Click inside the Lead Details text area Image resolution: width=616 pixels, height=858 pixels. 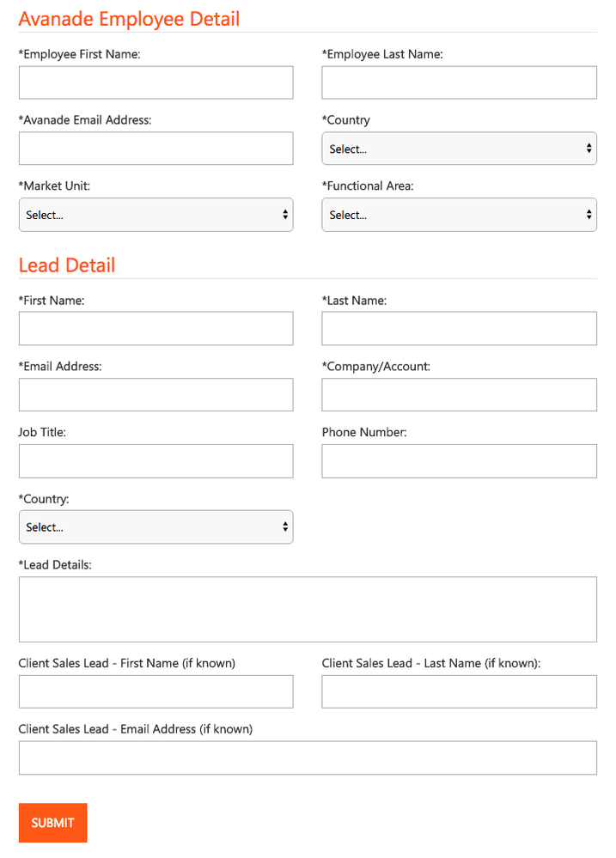coord(308,609)
